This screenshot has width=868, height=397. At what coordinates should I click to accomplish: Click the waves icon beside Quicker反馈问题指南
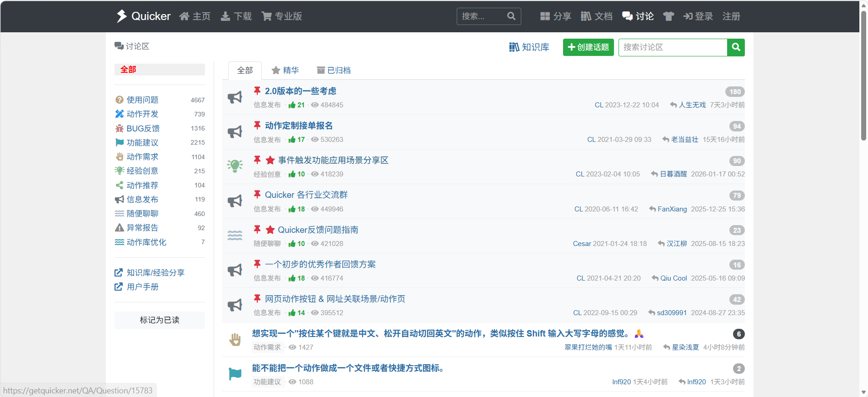(x=235, y=236)
